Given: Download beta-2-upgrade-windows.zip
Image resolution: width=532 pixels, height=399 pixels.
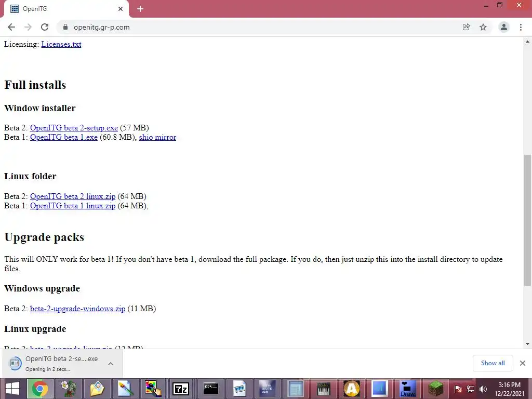Looking at the screenshot, I should point(78,309).
